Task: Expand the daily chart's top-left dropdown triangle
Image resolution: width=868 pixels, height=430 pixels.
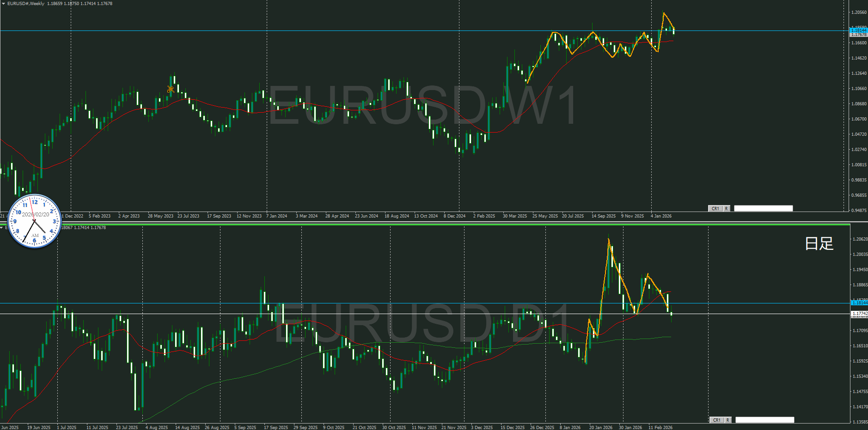Action: (2, 227)
